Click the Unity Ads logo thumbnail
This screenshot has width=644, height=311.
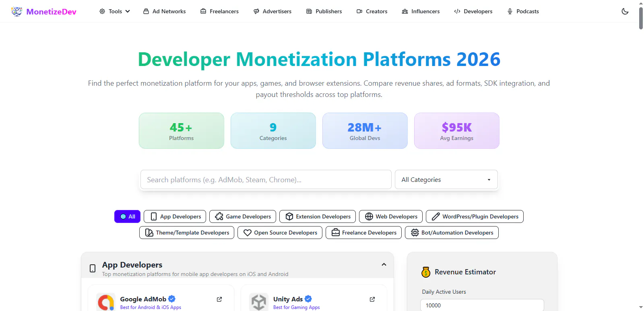(x=259, y=302)
